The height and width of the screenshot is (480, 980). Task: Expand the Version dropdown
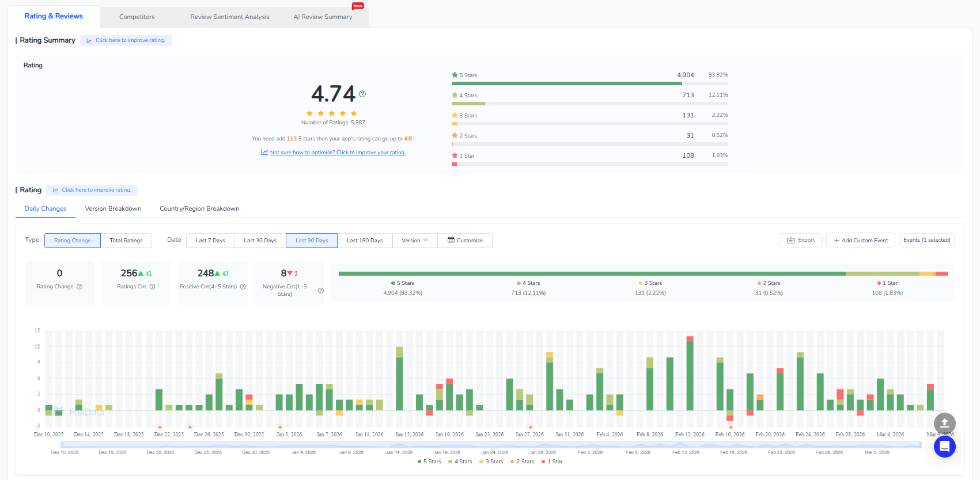(x=415, y=241)
